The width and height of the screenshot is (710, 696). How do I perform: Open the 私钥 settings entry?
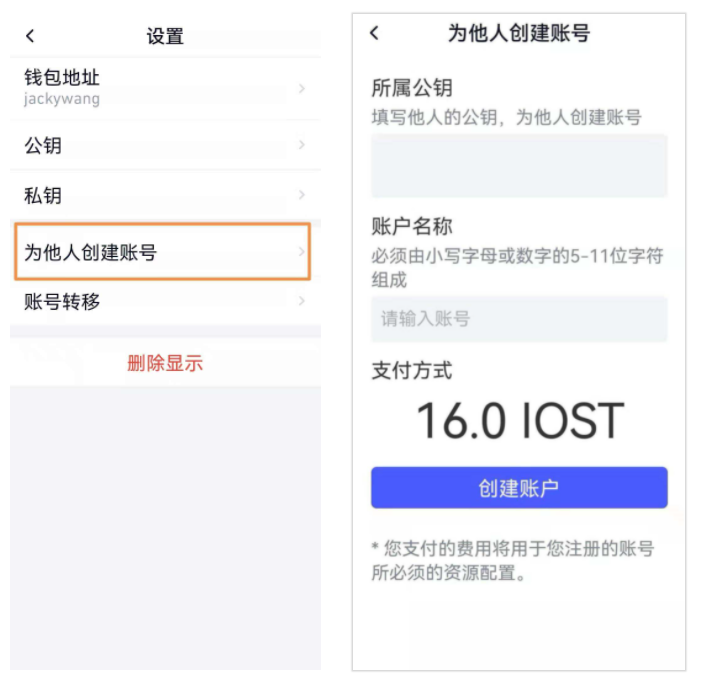click(165, 195)
